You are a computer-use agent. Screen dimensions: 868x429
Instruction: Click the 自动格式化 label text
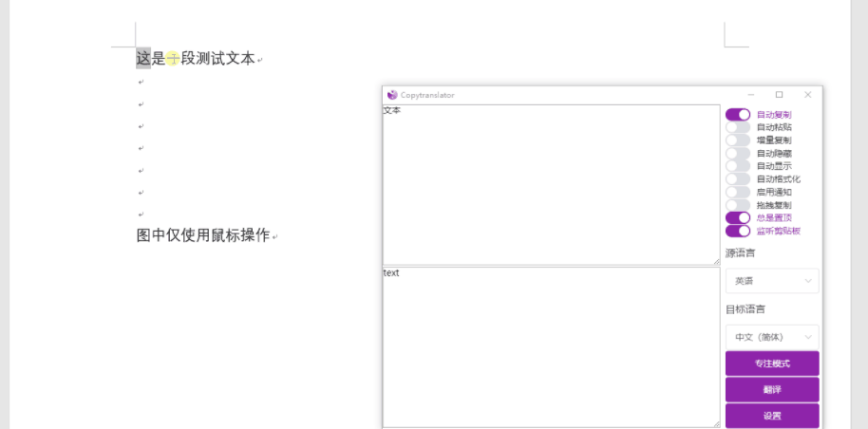(x=779, y=178)
